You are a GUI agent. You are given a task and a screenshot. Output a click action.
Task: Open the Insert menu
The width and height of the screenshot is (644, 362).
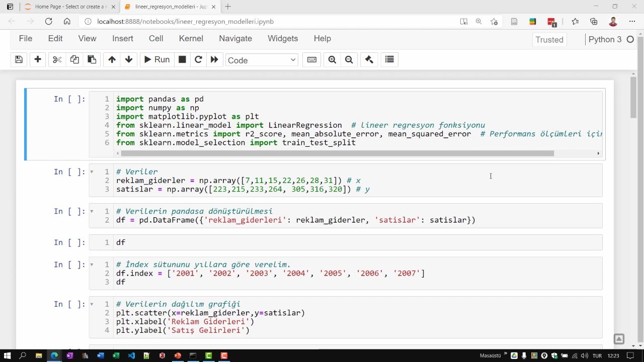pyautogui.click(x=123, y=38)
